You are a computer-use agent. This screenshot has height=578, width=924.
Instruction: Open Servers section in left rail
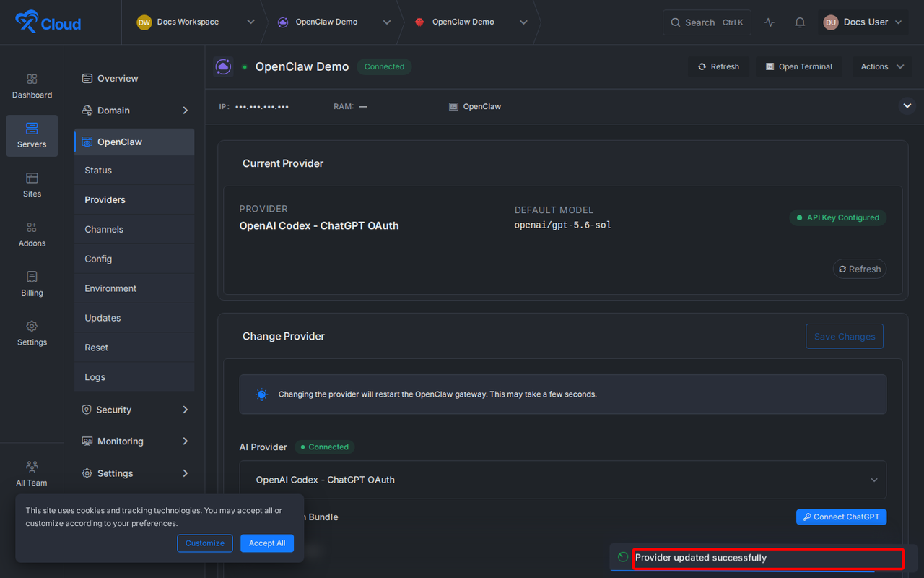click(x=32, y=136)
